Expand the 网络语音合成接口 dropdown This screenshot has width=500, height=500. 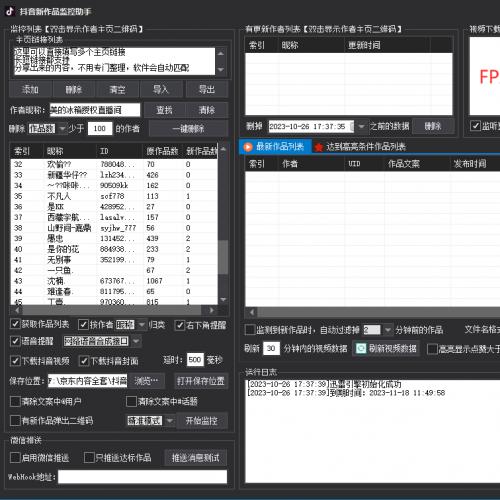click(136, 341)
